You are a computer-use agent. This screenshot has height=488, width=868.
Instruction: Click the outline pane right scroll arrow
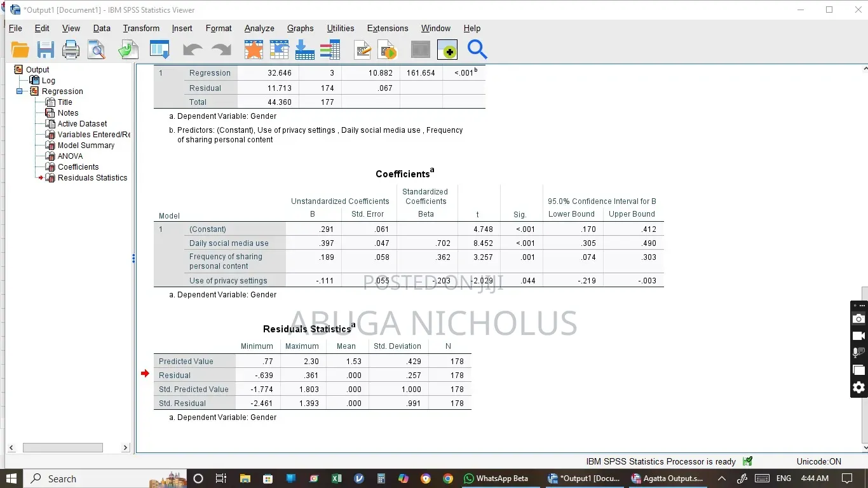coord(126,447)
